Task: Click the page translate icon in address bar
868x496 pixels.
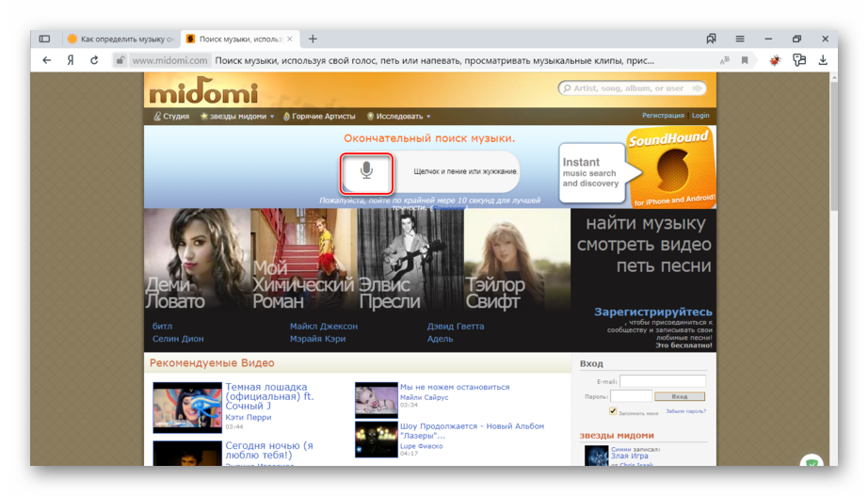Action: coord(724,60)
